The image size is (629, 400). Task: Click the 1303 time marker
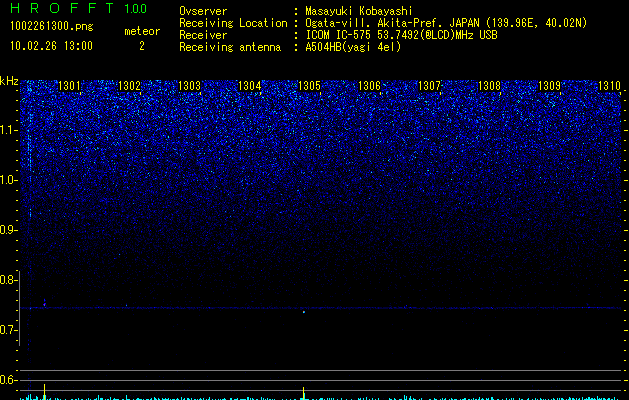(189, 86)
